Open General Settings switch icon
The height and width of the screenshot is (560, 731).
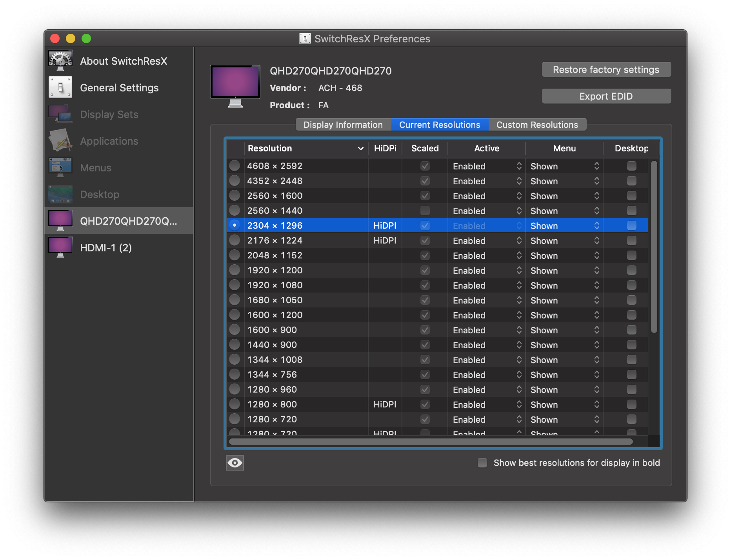(x=60, y=87)
